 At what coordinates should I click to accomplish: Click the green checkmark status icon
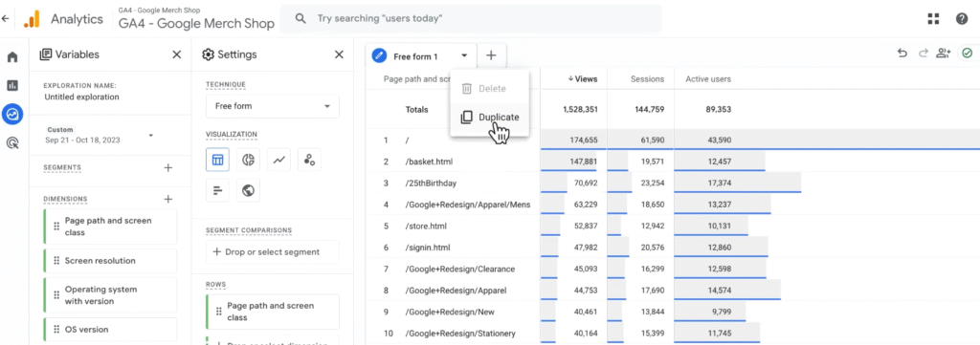(968, 54)
